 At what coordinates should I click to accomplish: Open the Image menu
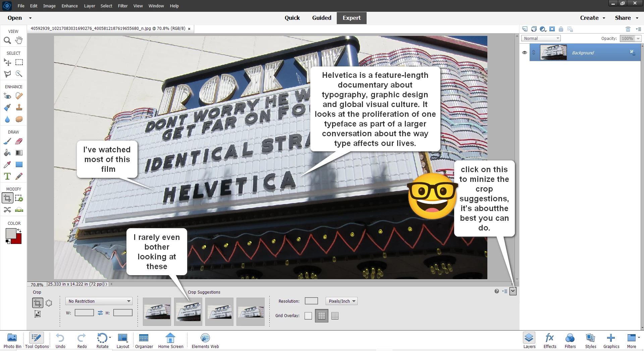[49, 6]
